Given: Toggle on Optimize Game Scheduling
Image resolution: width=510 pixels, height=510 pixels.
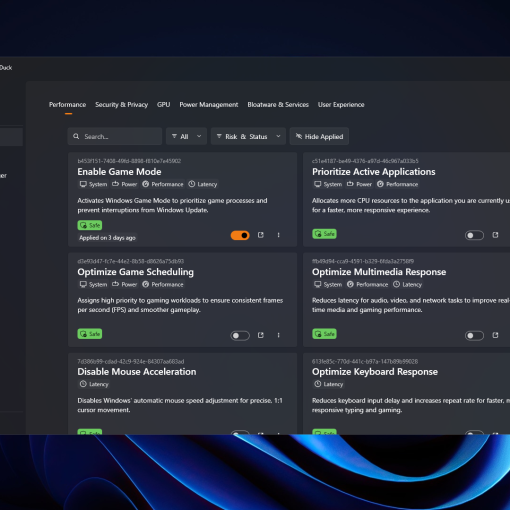Looking at the screenshot, I should point(240,335).
